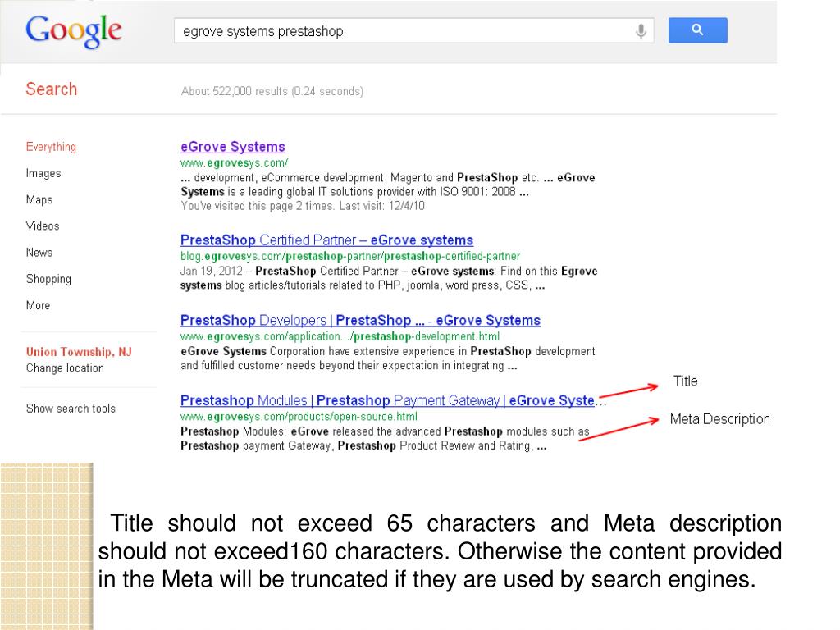
Task: Switch to Videos results
Action: coord(43,226)
